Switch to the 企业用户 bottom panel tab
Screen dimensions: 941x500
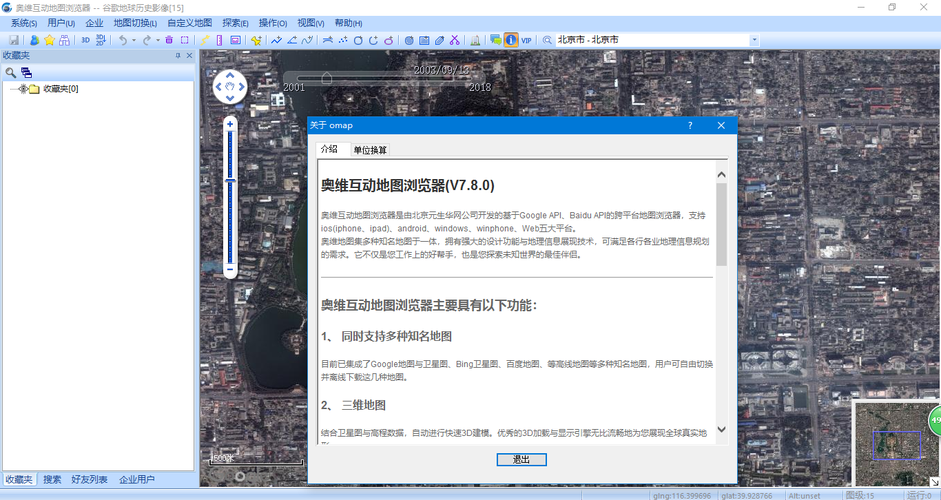137,480
